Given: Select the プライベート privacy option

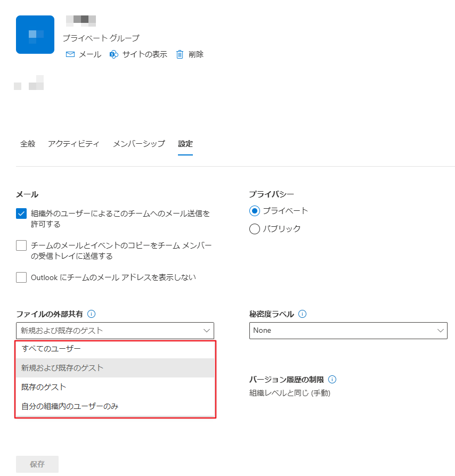Looking at the screenshot, I should 256,211.
